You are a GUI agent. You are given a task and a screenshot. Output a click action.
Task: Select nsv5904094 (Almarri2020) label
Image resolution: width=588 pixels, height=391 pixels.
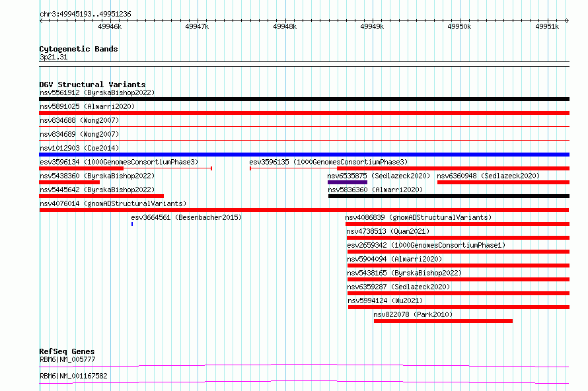394,259
